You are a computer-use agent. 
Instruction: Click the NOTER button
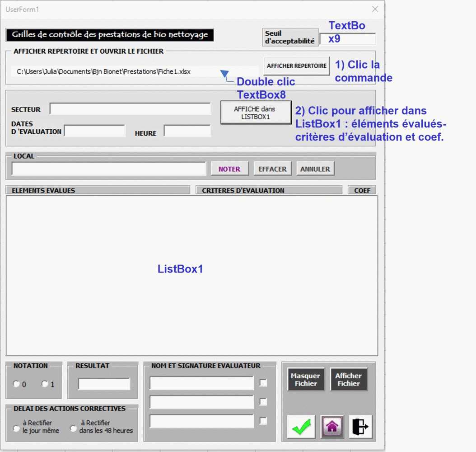[229, 169]
